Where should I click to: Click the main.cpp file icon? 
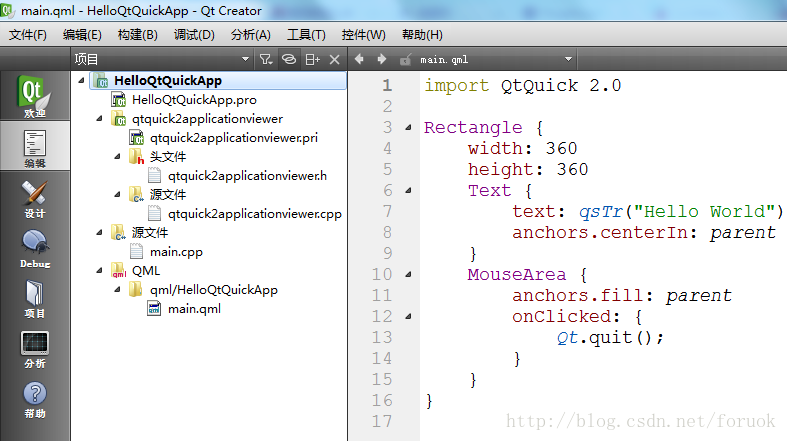pos(137,251)
